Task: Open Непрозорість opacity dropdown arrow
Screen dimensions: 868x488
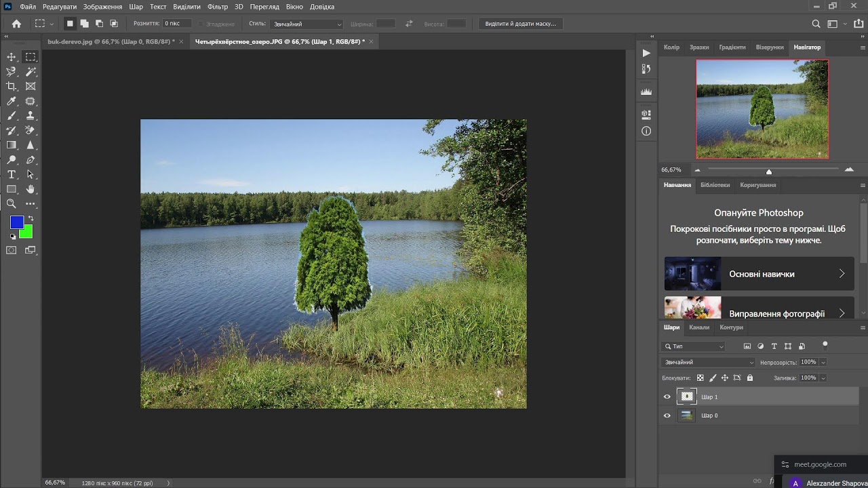Action: pos(823,362)
